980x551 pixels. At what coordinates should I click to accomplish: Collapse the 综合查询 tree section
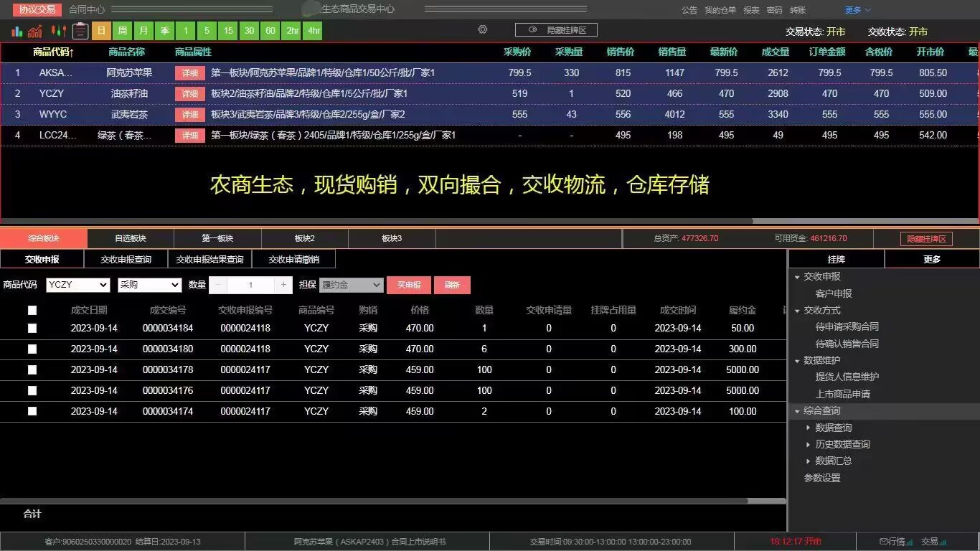(x=798, y=410)
